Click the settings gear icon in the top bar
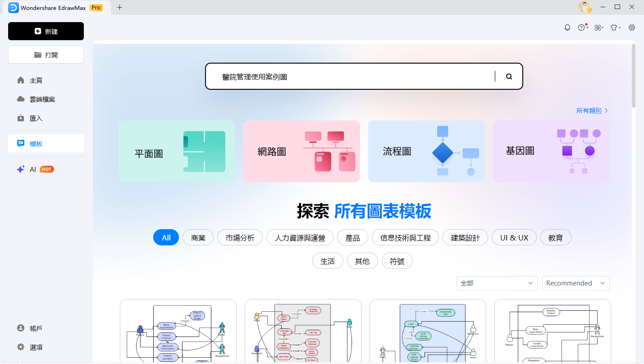Screen dimensions: 644x364 (632, 28)
